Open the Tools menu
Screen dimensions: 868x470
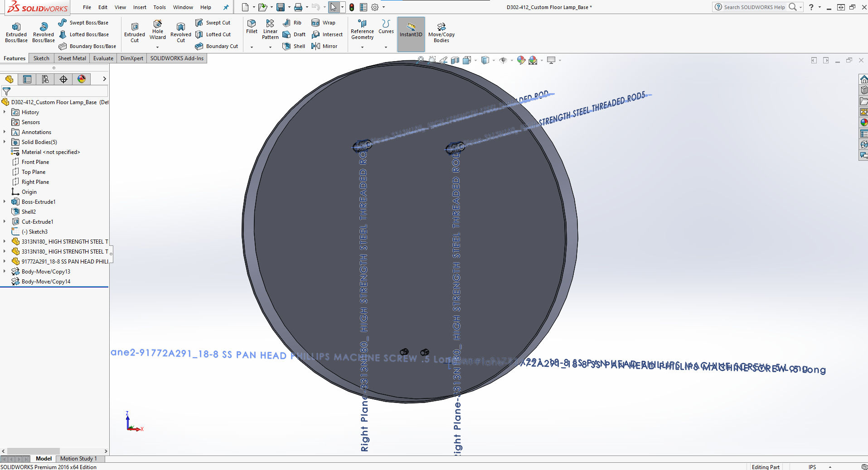tap(160, 7)
